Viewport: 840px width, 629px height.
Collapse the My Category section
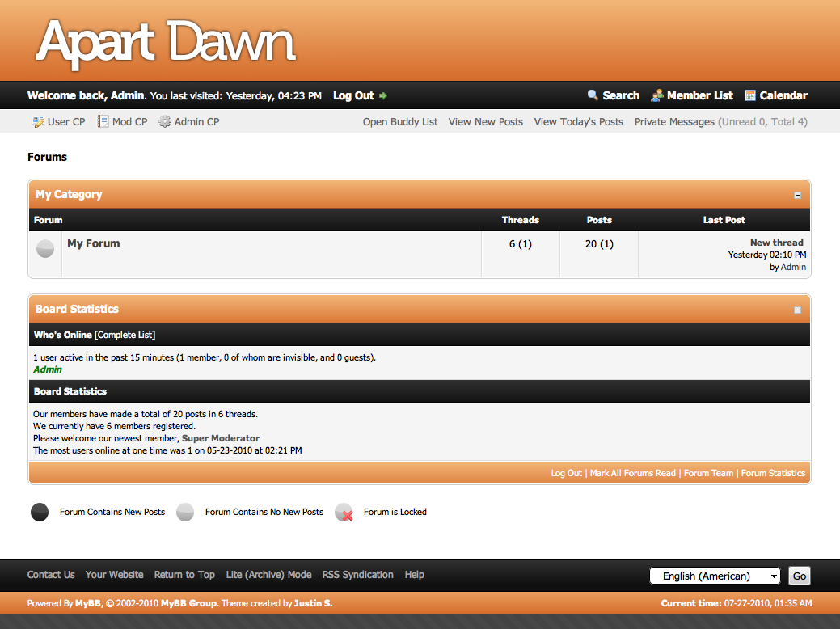click(797, 195)
